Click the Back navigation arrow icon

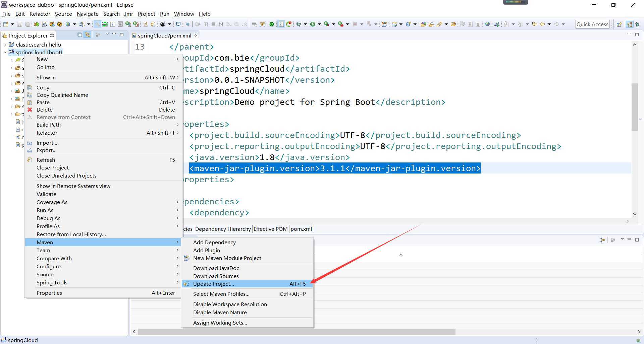(542, 24)
